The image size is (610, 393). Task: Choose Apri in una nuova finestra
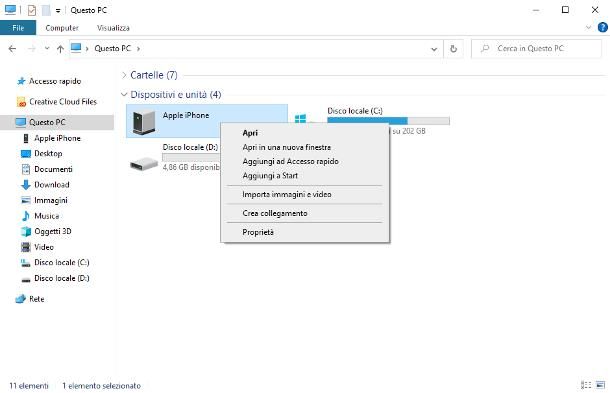pyautogui.click(x=286, y=147)
